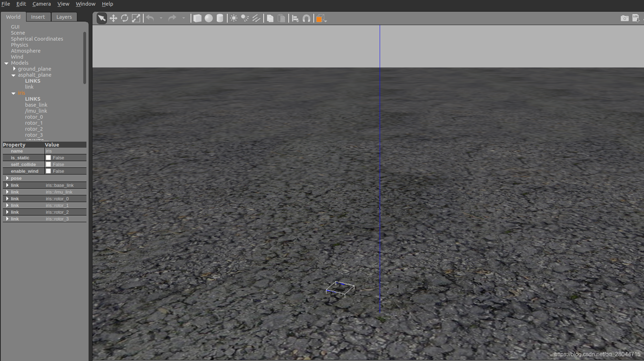The width and height of the screenshot is (644, 361).
Task: Expand the iris::rotor_0 link property
Action: click(7, 199)
